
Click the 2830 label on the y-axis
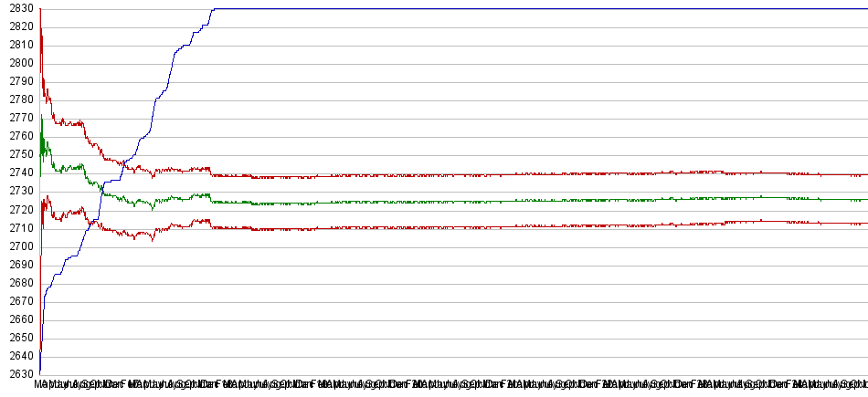(17, 8)
